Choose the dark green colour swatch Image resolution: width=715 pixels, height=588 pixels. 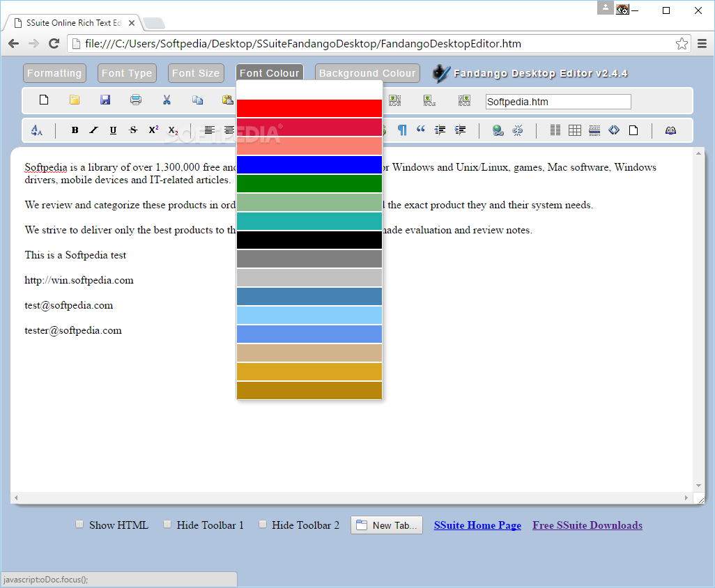[x=309, y=184]
